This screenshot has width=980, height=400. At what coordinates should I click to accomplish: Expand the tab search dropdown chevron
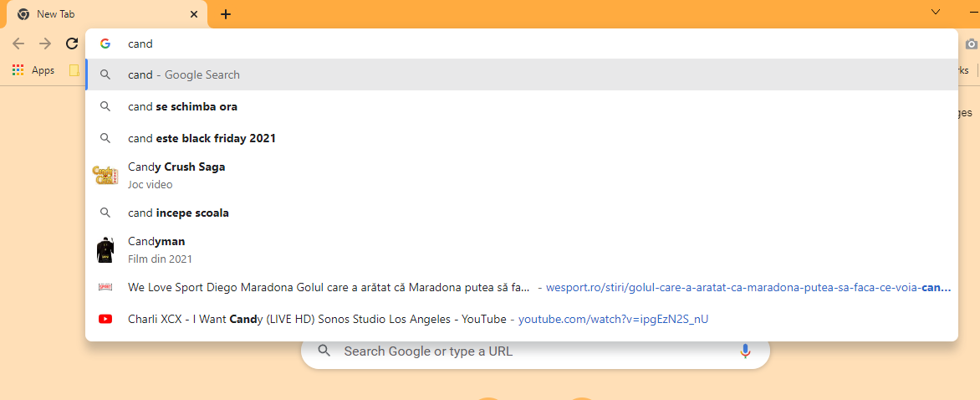point(936,12)
